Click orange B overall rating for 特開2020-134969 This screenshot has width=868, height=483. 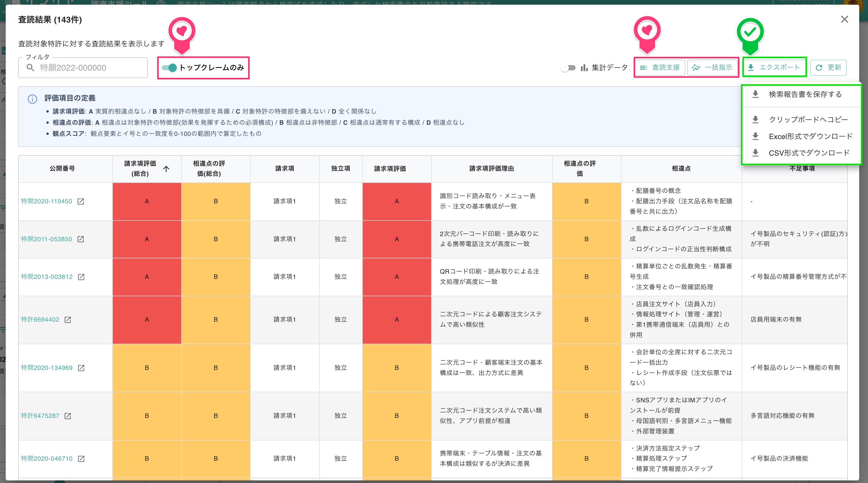147,368
